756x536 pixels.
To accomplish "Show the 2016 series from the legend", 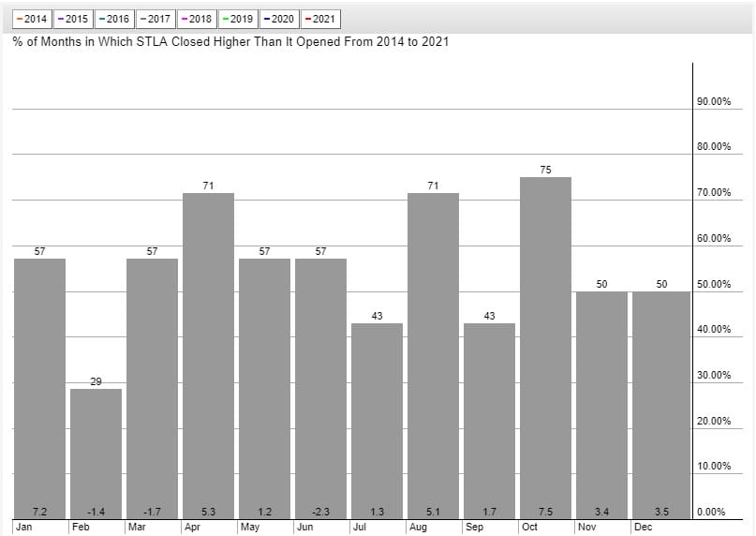I will (115, 19).
